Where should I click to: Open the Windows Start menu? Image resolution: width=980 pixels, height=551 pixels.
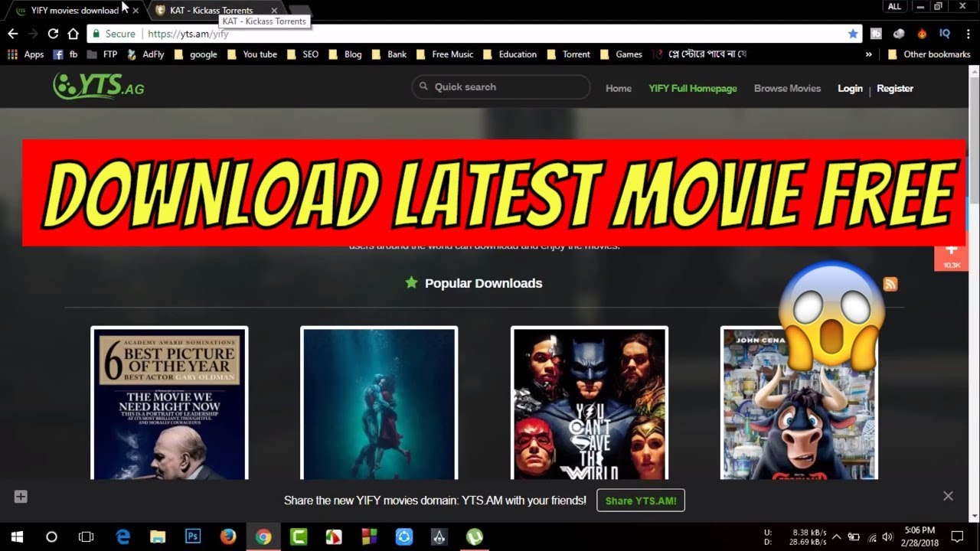(17, 536)
